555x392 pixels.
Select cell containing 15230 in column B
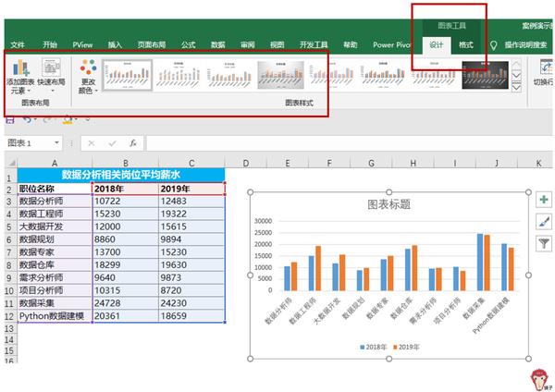pyautogui.click(x=125, y=214)
